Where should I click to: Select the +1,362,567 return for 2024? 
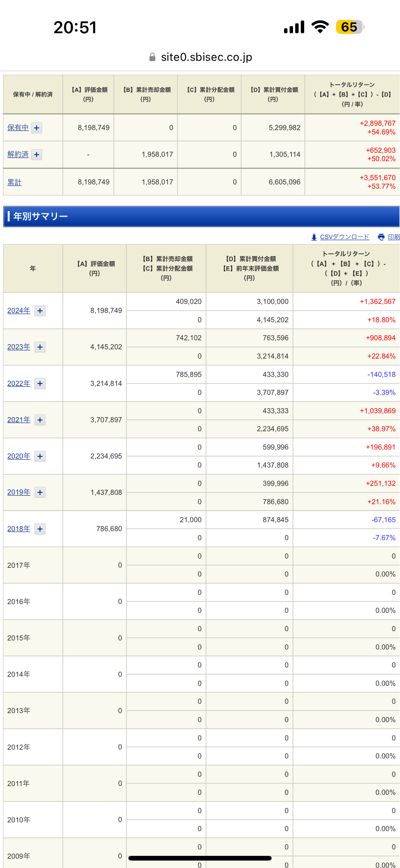[377, 301]
